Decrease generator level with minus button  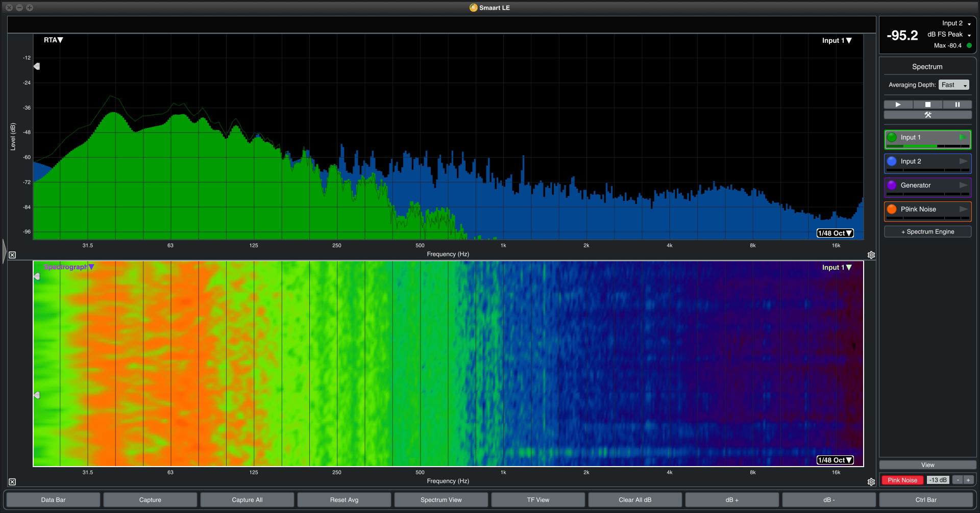958,480
